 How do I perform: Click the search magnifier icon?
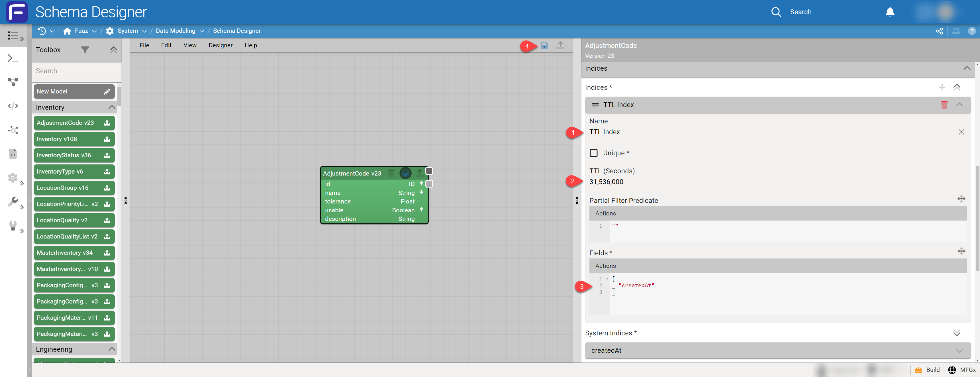[x=776, y=12]
